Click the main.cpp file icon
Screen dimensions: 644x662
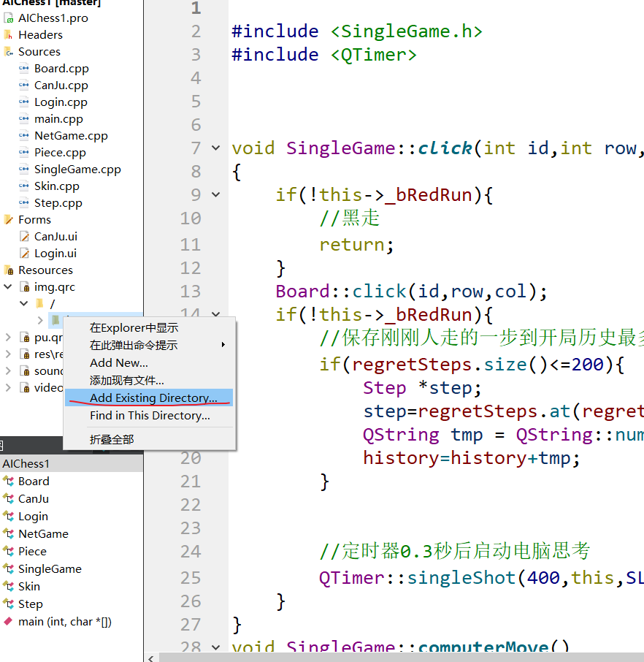(24, 119)
